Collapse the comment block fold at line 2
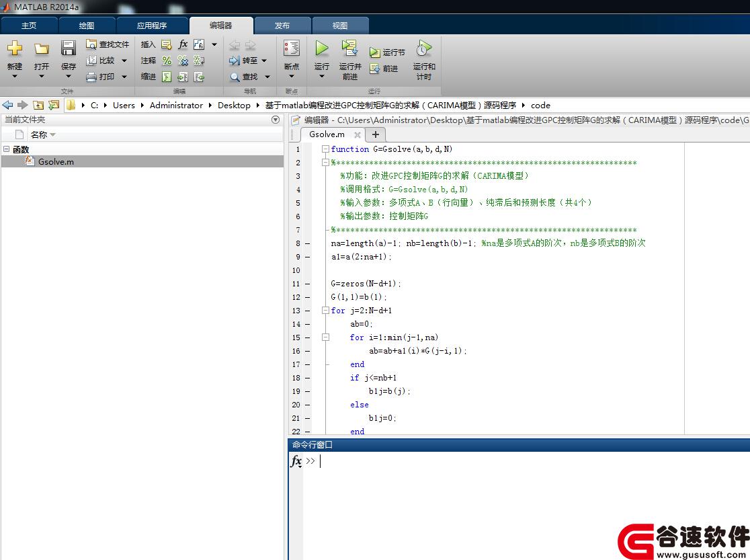Viewport: 750px width, 560px height. pyautogui.click(x=325, y=162)
